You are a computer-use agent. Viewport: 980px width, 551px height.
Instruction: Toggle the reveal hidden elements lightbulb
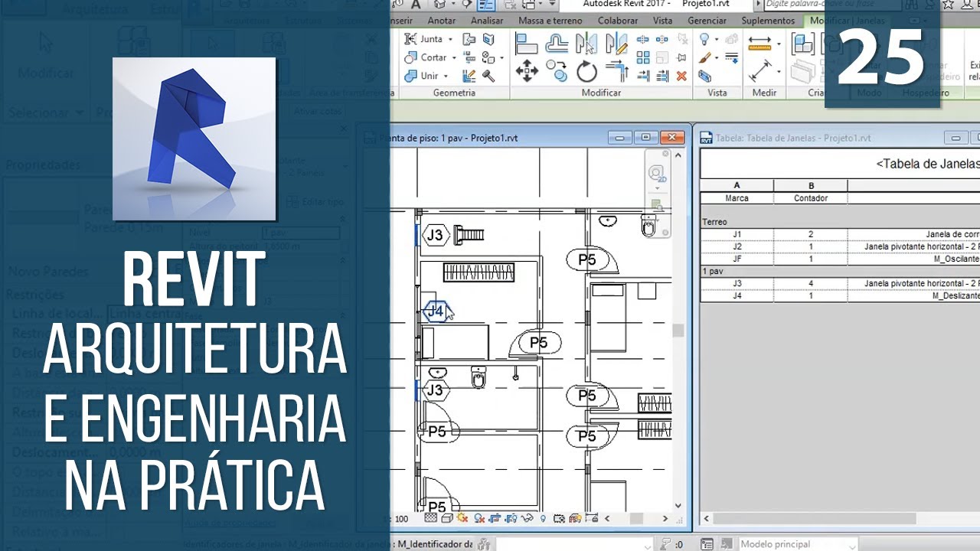[x=543, y=519]
